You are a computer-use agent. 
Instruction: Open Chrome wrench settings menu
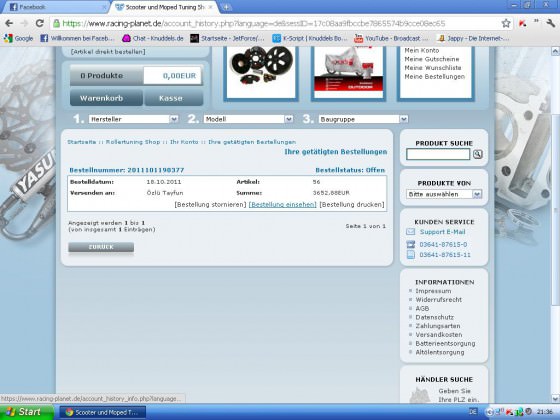point(550,24)
